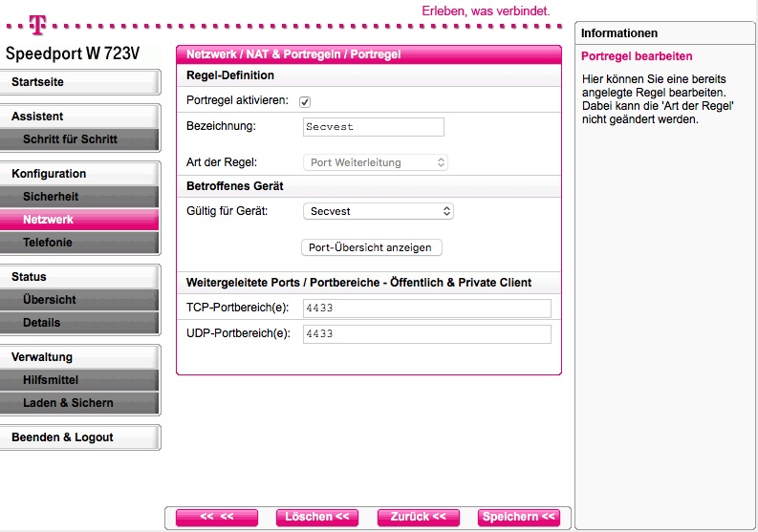Select the UDP-Portbereich(e) input field
758x532 pixels.
point(426,334)
